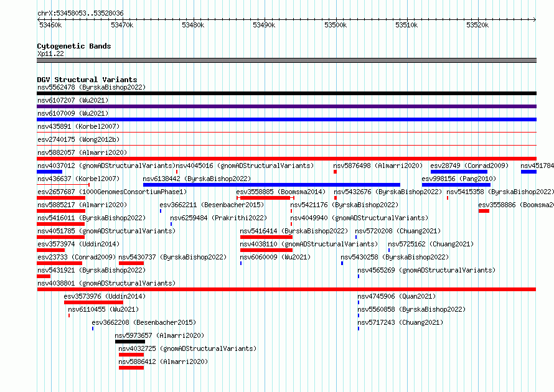Click esv2657687 1000GenomesConsortiumPhase1 label
This screenshot has height=392, width=554.
pyautogui.click(x=112, y=192)
